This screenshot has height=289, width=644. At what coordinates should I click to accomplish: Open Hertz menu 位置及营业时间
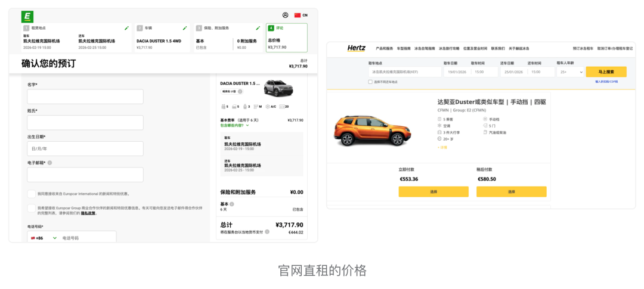click(x=475, y=48)
